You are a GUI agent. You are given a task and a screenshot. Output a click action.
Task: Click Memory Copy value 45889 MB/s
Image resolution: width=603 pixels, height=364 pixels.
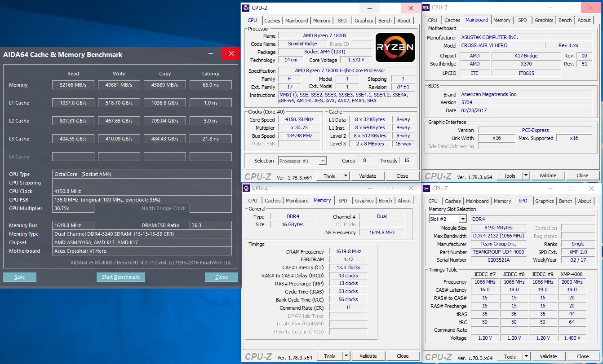click(x=165, y=85)
